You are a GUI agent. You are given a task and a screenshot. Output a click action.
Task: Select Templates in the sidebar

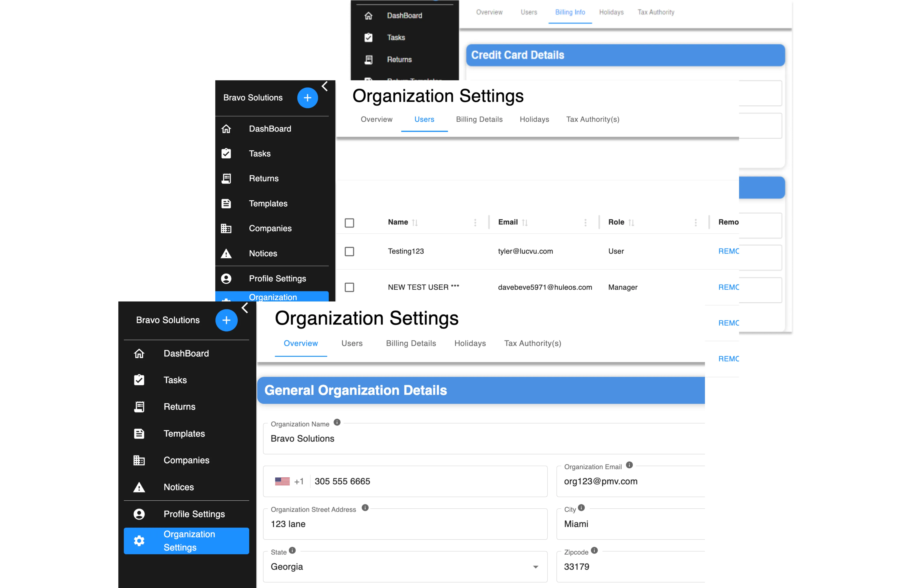(x=184, y=433)
